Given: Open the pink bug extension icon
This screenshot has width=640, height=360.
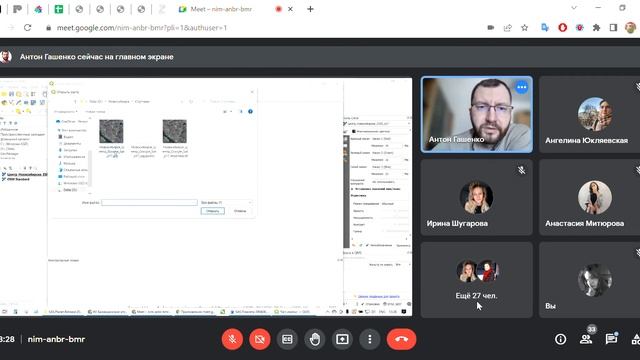Looking at the screenshot, I should [x=580, y=28].
